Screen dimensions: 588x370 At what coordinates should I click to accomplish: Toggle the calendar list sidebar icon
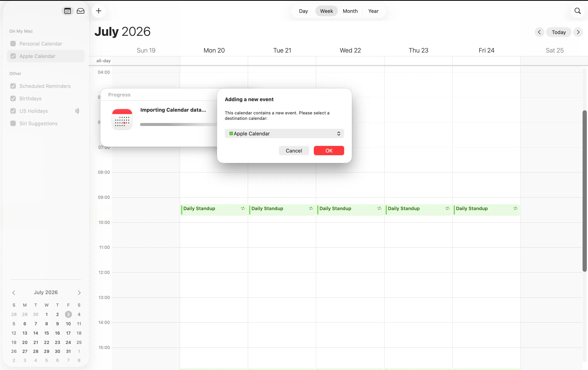[x=67, y=11]
